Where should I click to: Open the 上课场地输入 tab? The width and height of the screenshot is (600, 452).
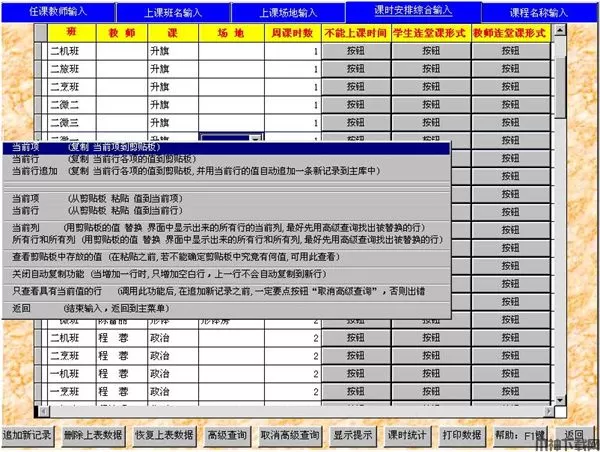click(288, 13)
